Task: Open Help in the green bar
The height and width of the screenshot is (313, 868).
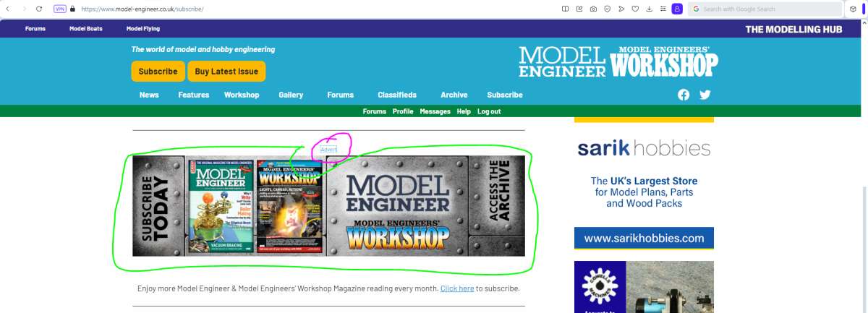Action: [464, 111]
